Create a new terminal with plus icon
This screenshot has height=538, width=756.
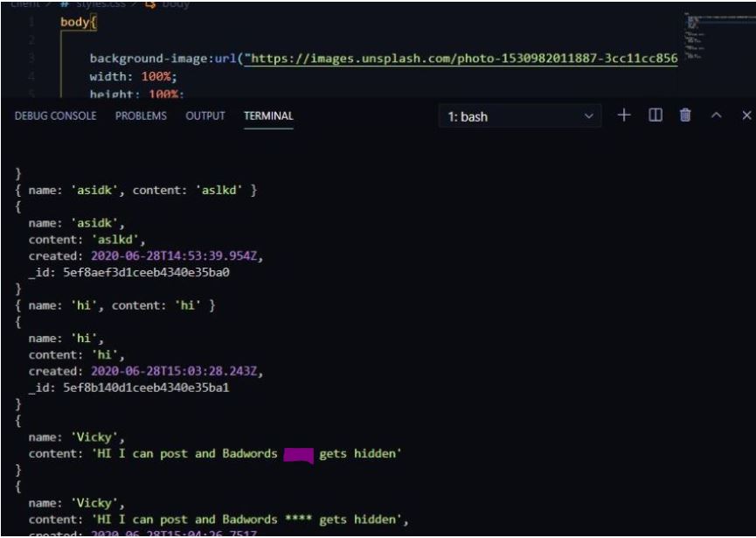(624, 115)
